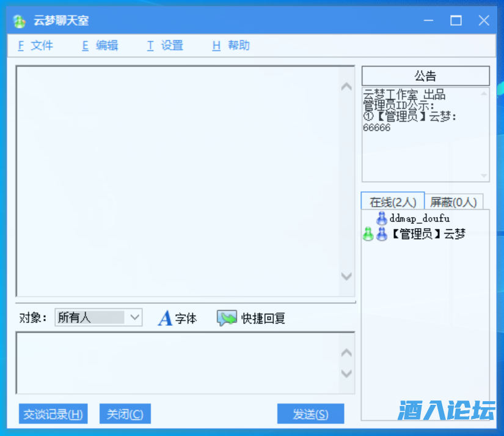504x436 pixels.
Task: Click inside the message input box
Action: click(177, 363)
